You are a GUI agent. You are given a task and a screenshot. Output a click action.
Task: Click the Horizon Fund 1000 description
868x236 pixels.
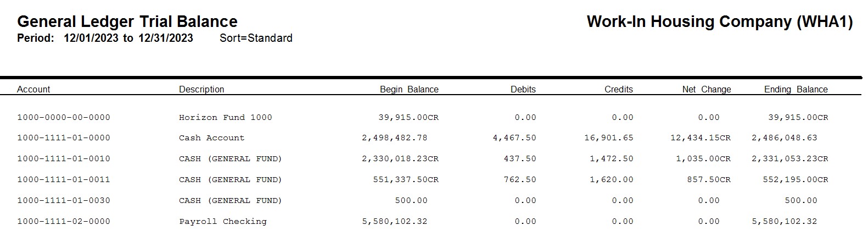(226, 117)
